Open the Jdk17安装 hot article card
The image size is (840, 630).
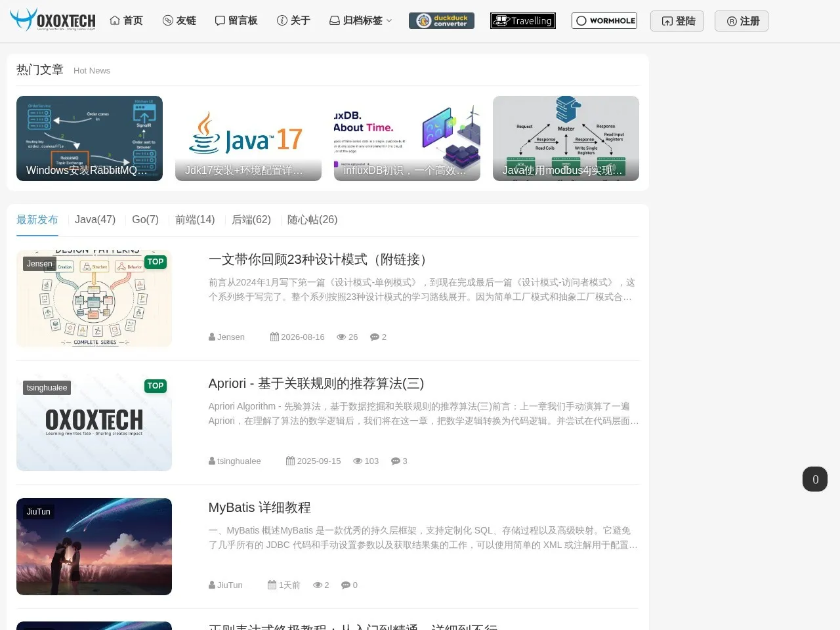point(248,138)
